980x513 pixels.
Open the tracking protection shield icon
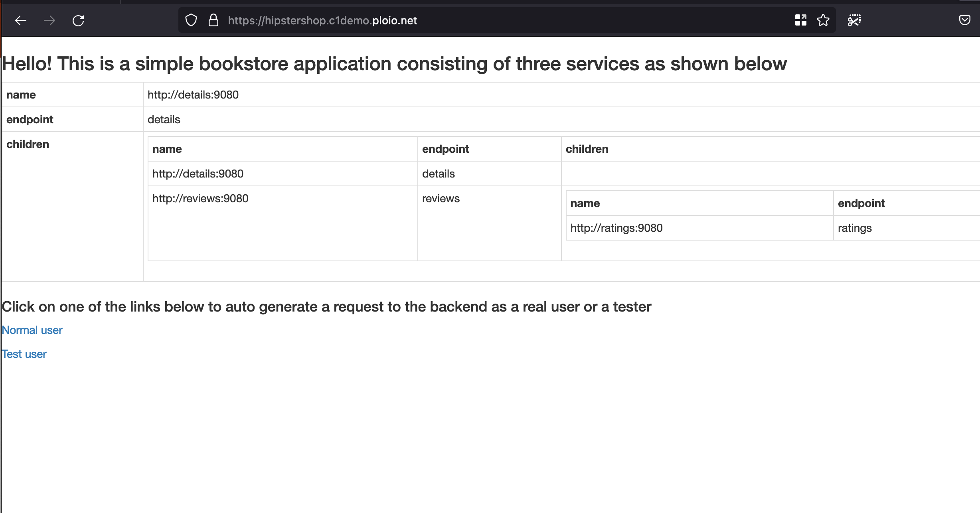point(191,20)
